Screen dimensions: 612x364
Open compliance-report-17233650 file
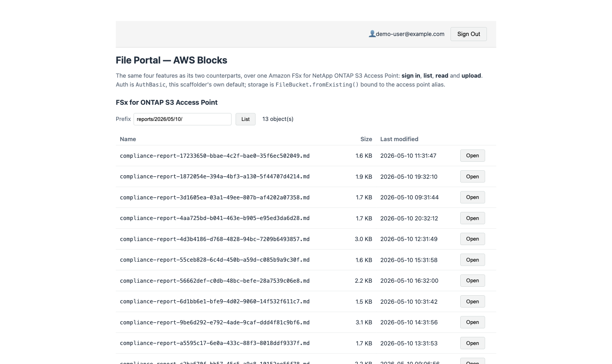pyautogui.click(x=472, y=156)
